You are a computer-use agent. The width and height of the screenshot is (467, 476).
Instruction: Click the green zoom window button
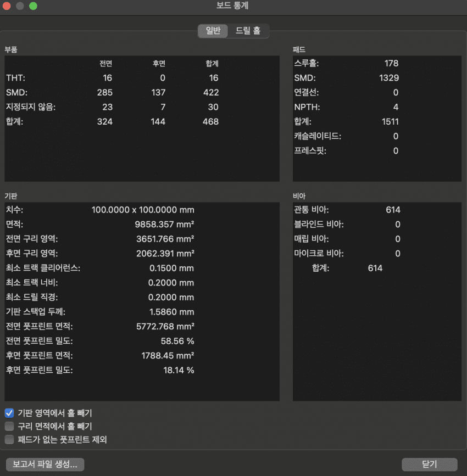(33, 6)
